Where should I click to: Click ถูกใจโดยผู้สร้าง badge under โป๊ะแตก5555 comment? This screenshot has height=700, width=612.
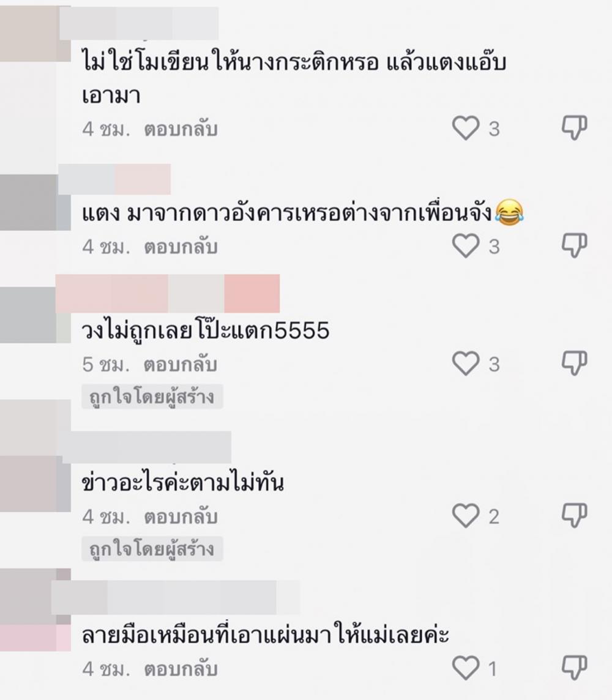tap(152, 397)
